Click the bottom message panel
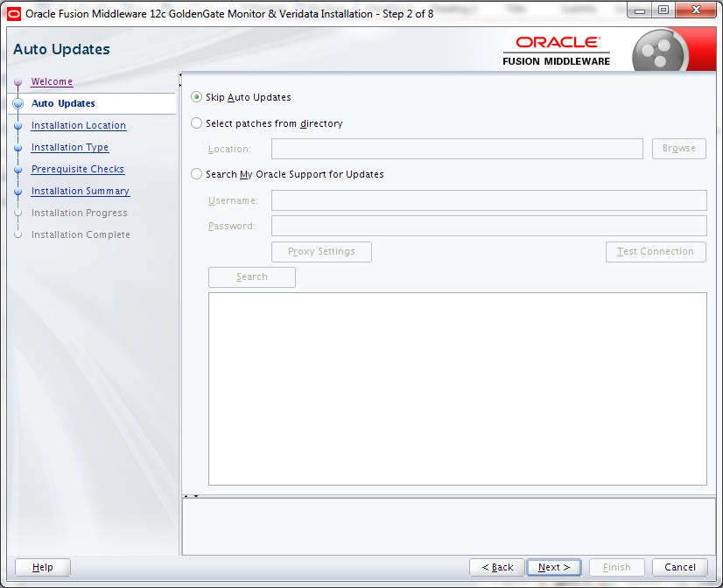Image resolution: width=723 pixels, height=588 pixels. click(x=449, y=527)
